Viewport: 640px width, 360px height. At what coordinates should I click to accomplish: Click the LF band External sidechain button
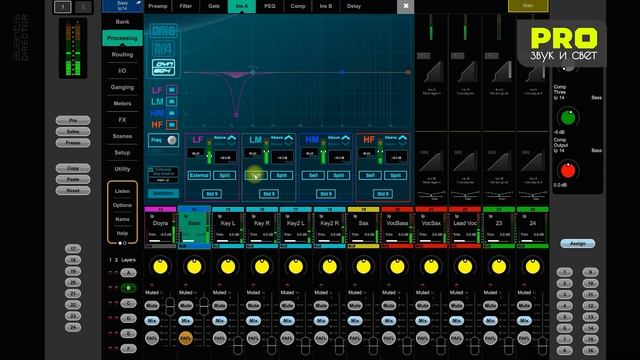[x=199, y=175]
